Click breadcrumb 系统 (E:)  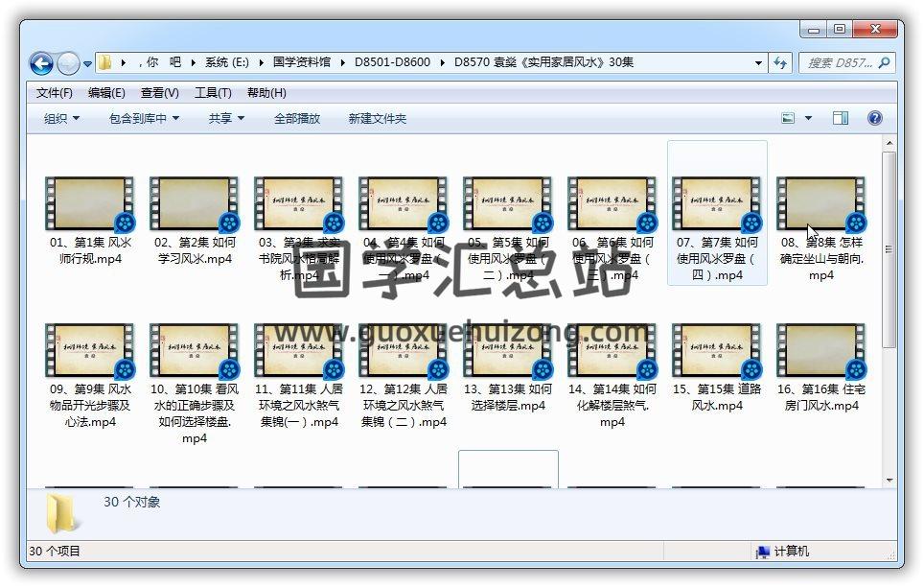click(227, 62)
